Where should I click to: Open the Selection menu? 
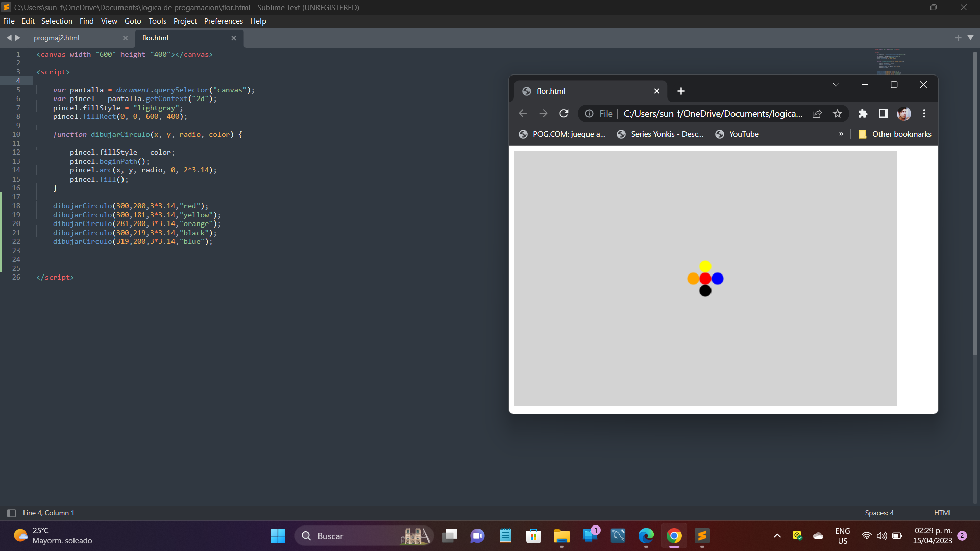click(x=57, y=21)
